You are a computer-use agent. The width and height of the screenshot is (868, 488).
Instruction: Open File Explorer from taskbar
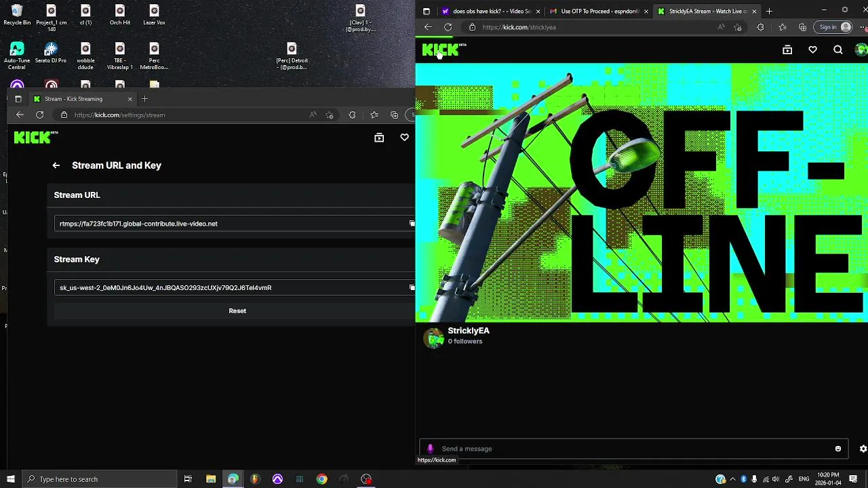[211, 479]
